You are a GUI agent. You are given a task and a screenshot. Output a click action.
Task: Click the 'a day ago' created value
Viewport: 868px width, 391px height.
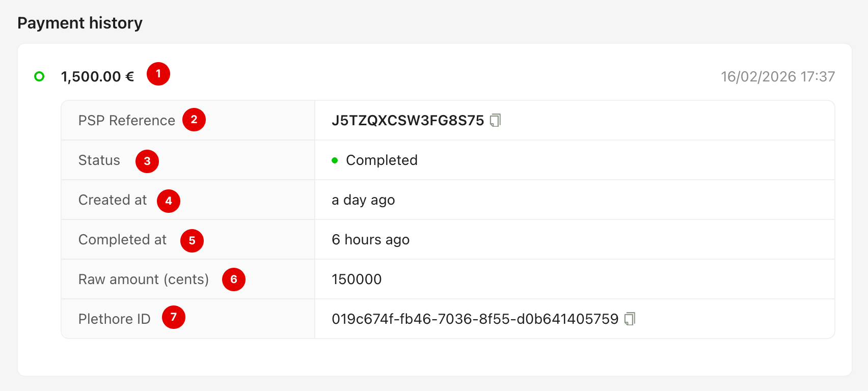pyautogui.click(x=363, y=200)
